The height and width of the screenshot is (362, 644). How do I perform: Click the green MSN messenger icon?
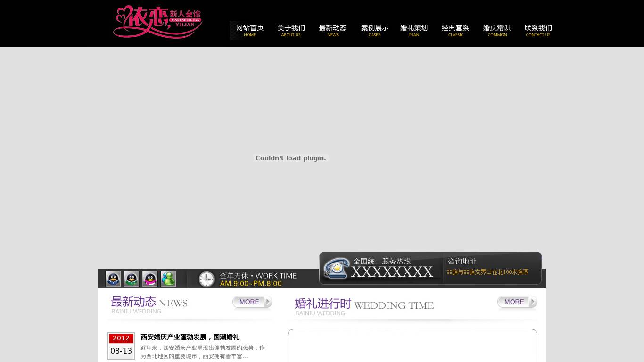pyautogui.click(x=168, y=279)
